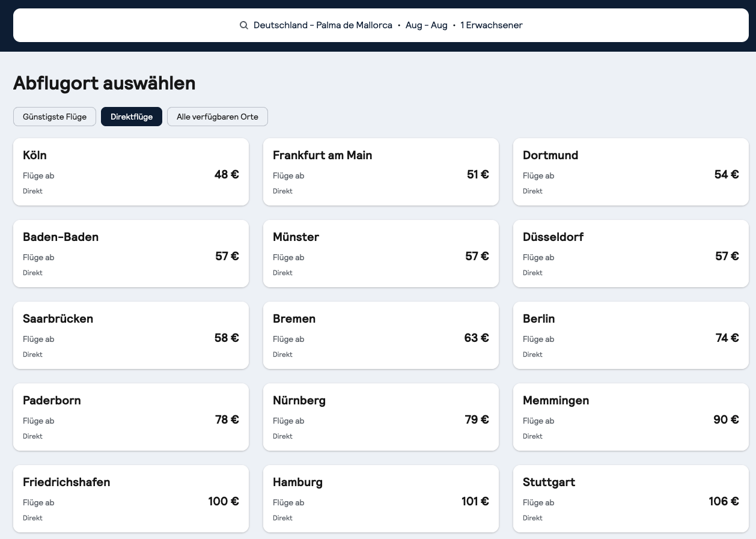Open the Paderborn flight card

click(x=131, y=417)
